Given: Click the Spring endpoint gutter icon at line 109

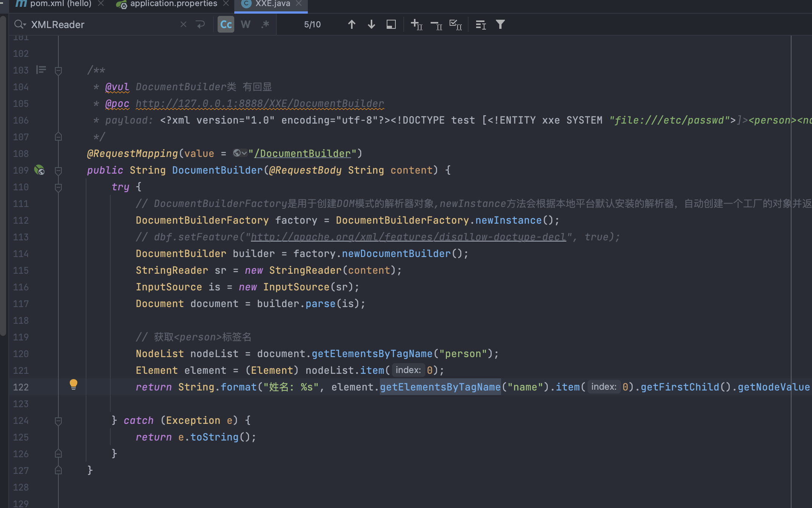Looking at the screenshot, I should pyautogui.click(x=39, y=170).
